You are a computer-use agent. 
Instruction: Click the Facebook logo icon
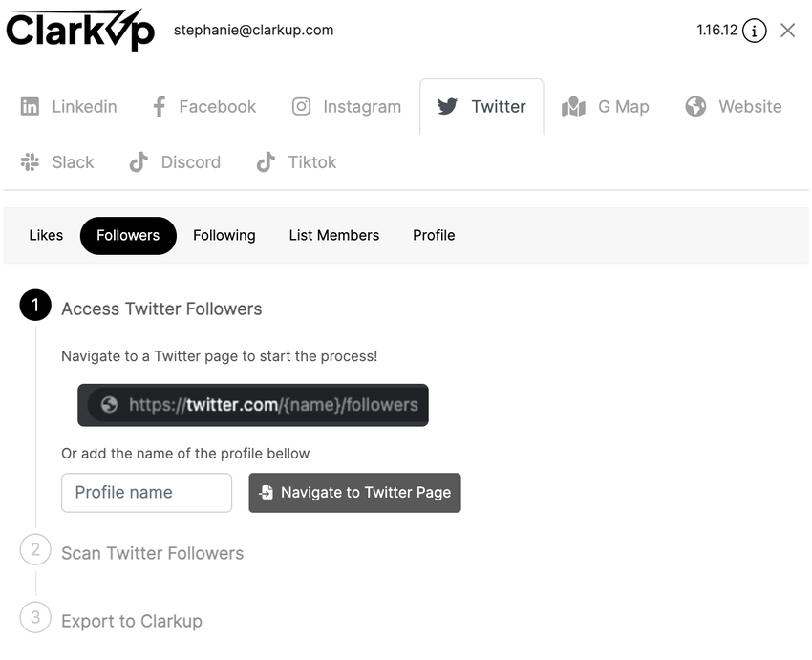coord(159,107)
